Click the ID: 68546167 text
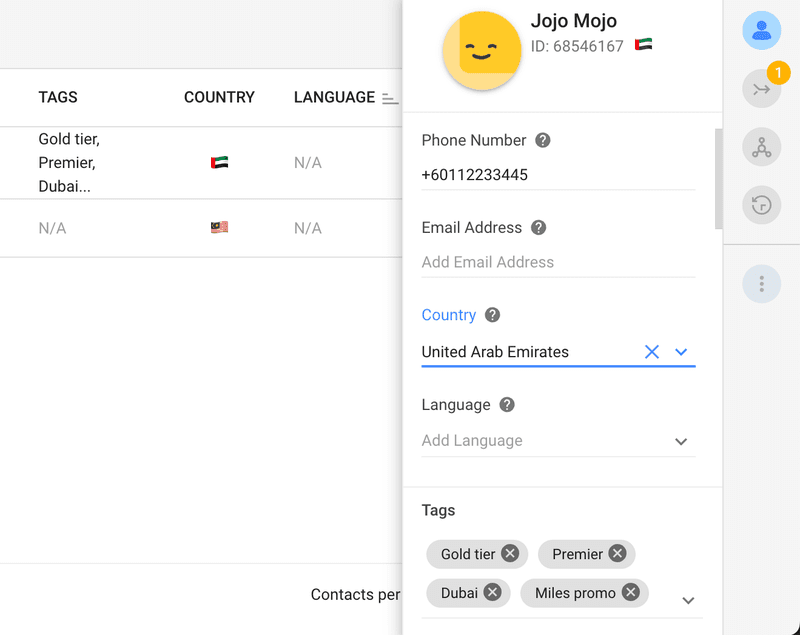Screen dimensions: 800x635 tap(577, 46)
